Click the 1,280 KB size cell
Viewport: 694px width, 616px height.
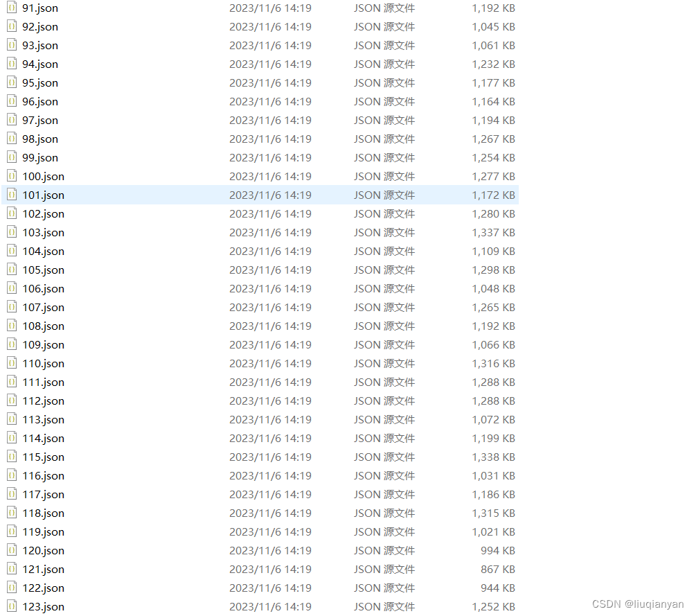coord(494,214)
